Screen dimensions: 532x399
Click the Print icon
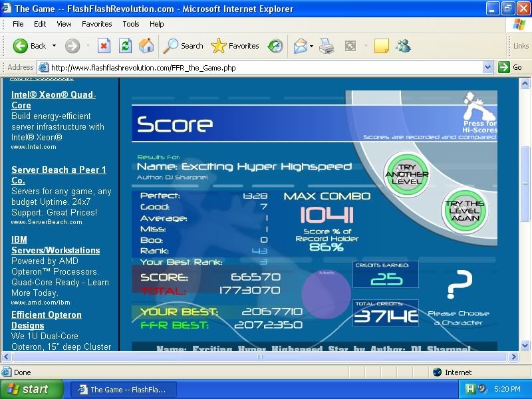click(326, 46)
